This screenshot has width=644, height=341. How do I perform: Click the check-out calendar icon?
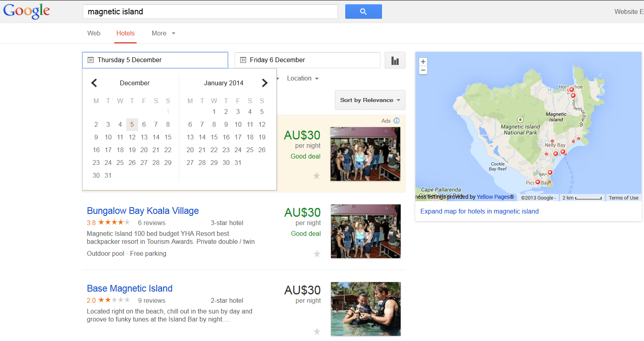[x=243, y=60]
